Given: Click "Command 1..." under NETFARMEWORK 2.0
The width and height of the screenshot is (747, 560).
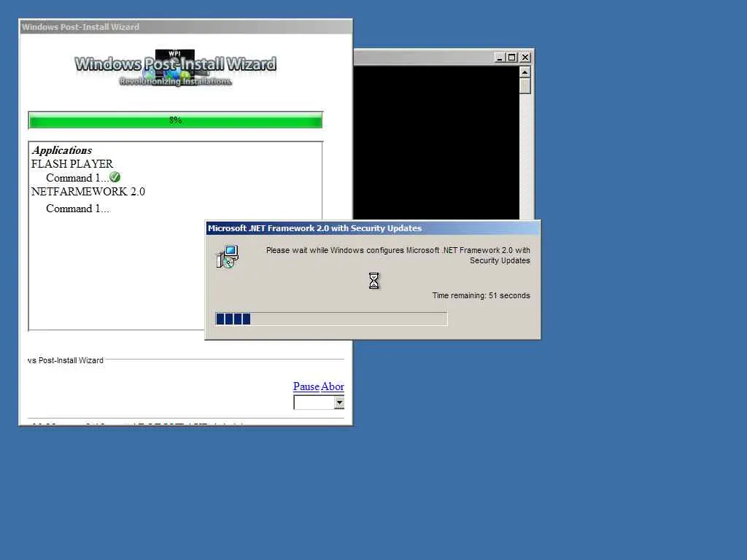Looking at the screenshot, I should coord(77,209).
